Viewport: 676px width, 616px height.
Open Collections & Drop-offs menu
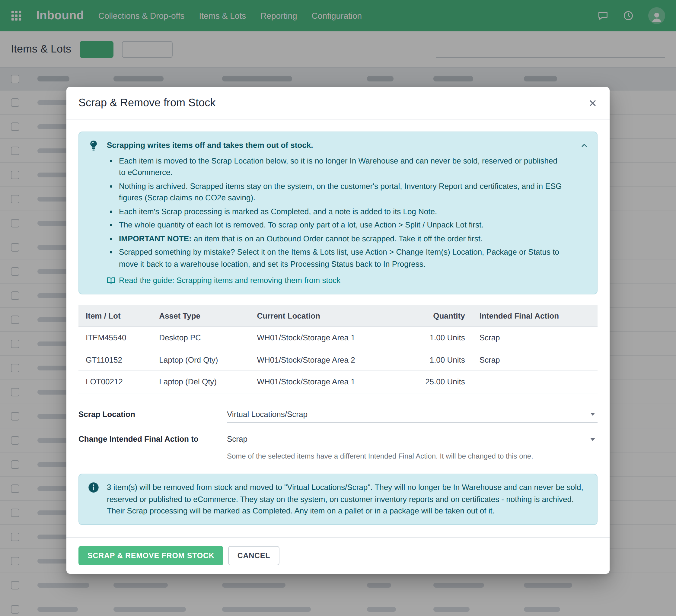tap(141, 16)
